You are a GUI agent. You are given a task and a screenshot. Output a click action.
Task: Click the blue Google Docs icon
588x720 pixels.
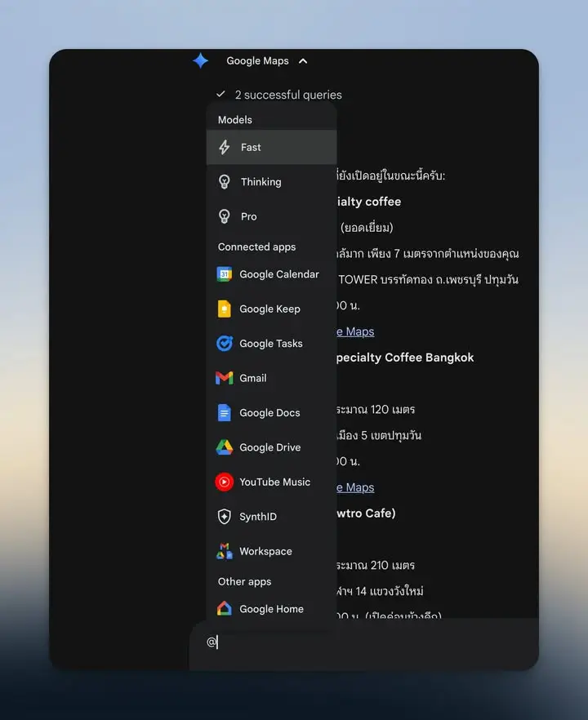point(224,413)
